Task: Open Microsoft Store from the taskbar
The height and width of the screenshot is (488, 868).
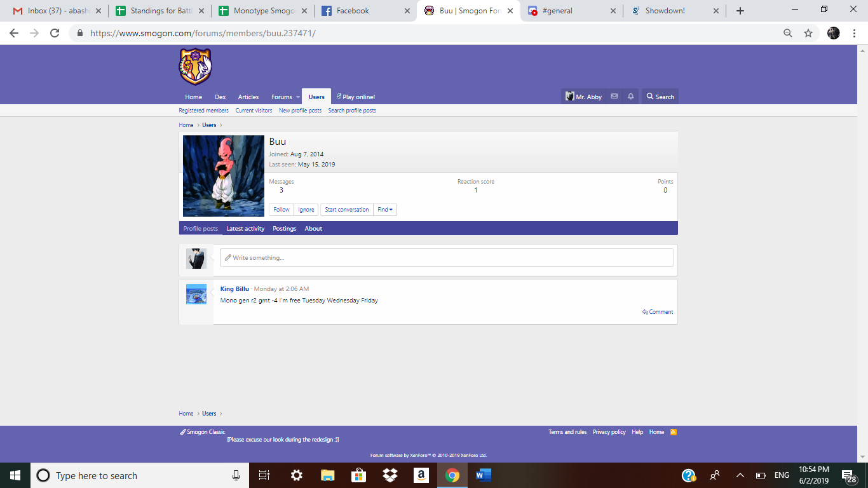Action: pos(358,475)
